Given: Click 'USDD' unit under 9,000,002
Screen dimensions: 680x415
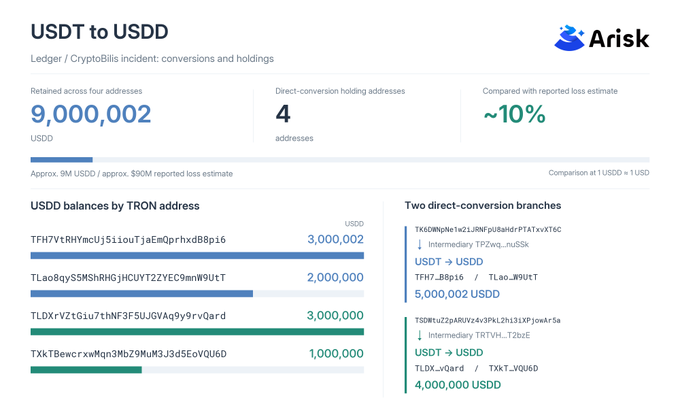Looking at the screenshot, I should [42, 138].
